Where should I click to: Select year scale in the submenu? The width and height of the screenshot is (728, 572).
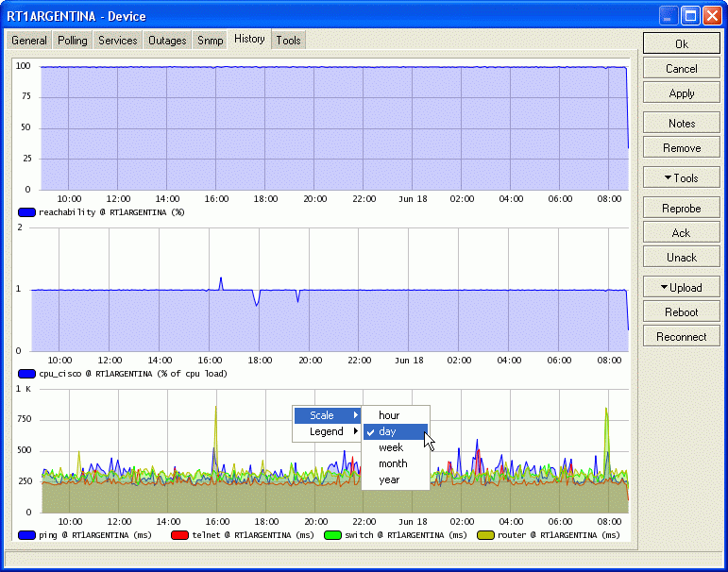(389, 479)
